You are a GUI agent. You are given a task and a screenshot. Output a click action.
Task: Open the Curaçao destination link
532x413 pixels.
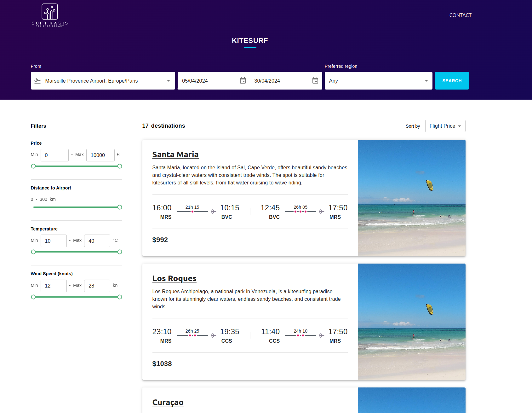[168, 402]
